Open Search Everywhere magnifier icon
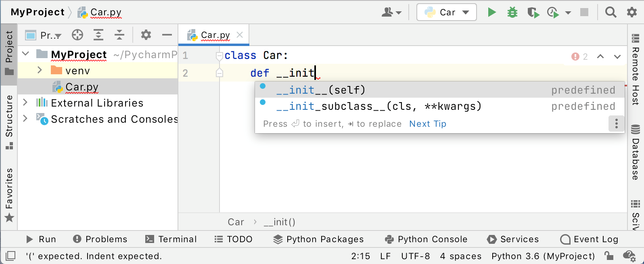Viewport: 644px width, 264px height. click(x=611, y=13)
